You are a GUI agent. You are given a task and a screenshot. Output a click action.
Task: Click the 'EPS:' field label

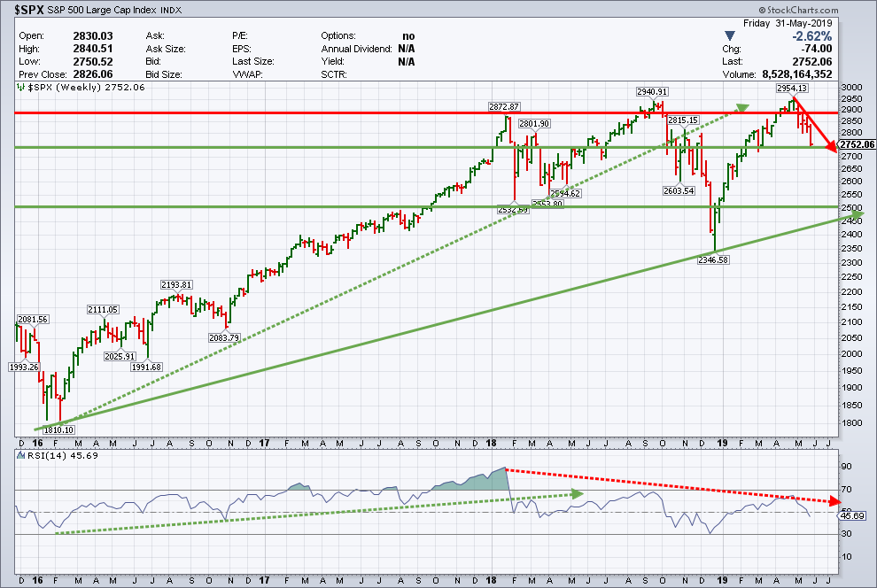click(x=242, y=49)
